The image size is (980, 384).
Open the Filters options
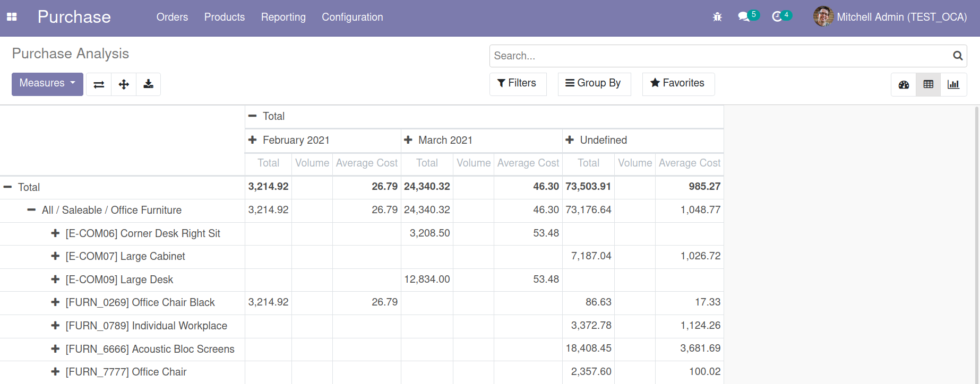[517, 83]
